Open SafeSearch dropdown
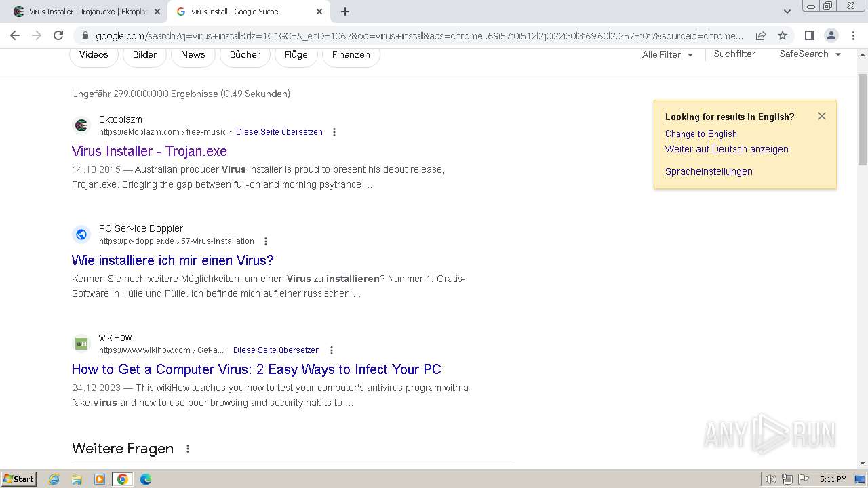This screenshot has height=488, width=868. tap(810, 54)
